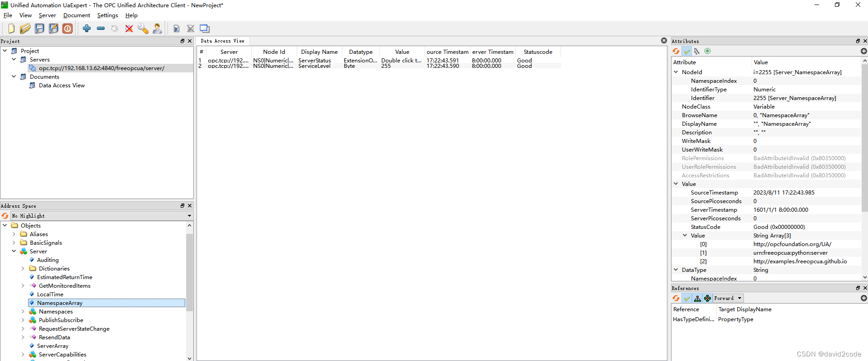Click the overlapping windows toolbar icon

pyautogui.click(x=205, y=28)
